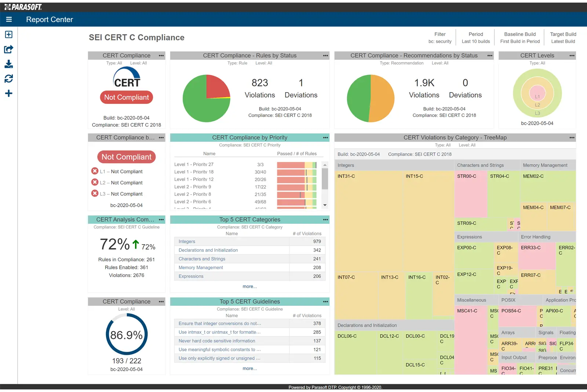
Task: Click the STR00-C treemap tile
Action: [x=471, y=194]
